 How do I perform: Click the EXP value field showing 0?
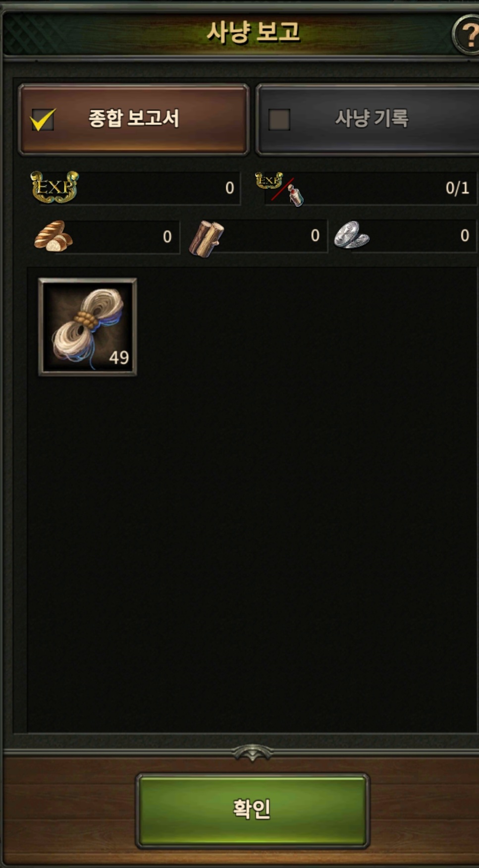click(x=158, y=188)
